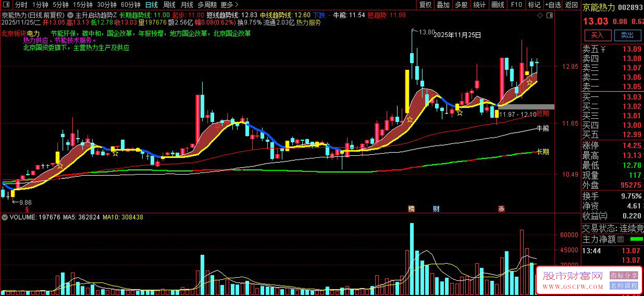Expand the 更多 more periods menu
The height and width of the screenshot is (296, 644).
tap(229, 5)
